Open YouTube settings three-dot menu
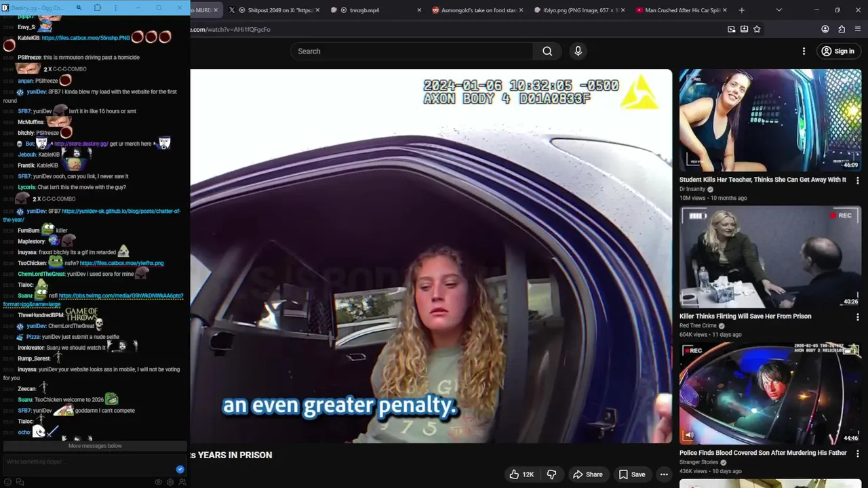 804,51
